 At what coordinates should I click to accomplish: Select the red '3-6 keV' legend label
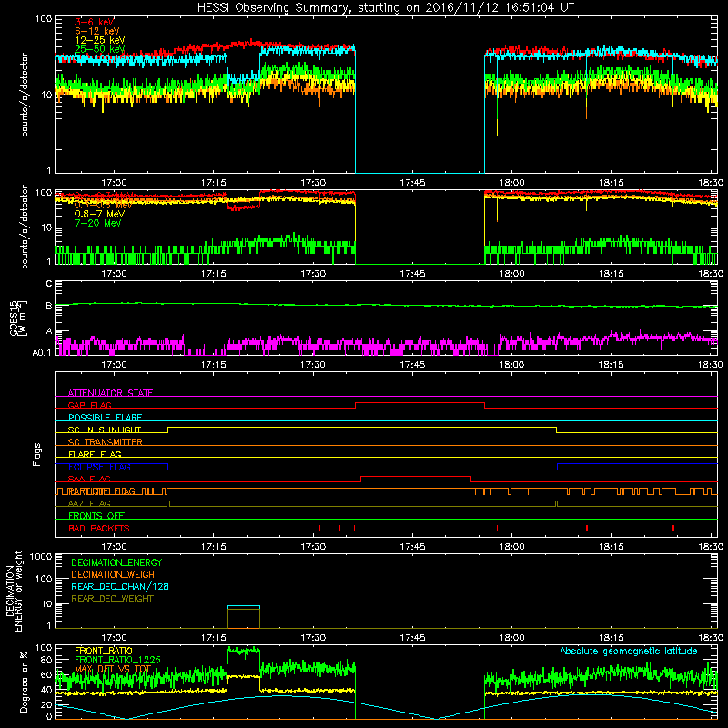[95, 22]
